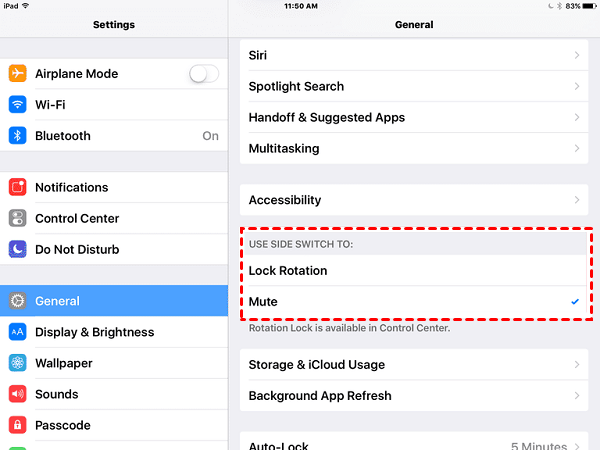This screenshot has height=450, width=600.
Task: Tap the Do Not Disturb moon icon
Action: point(18,249)
